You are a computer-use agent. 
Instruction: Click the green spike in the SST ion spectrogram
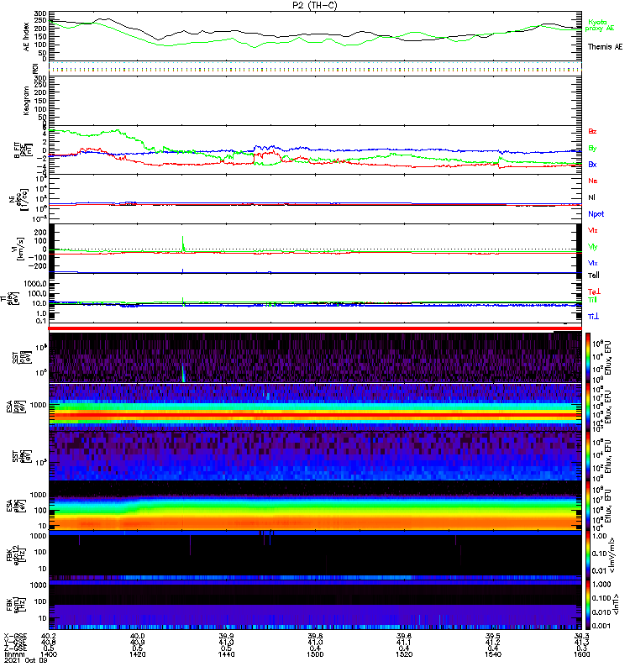point(183,373)
